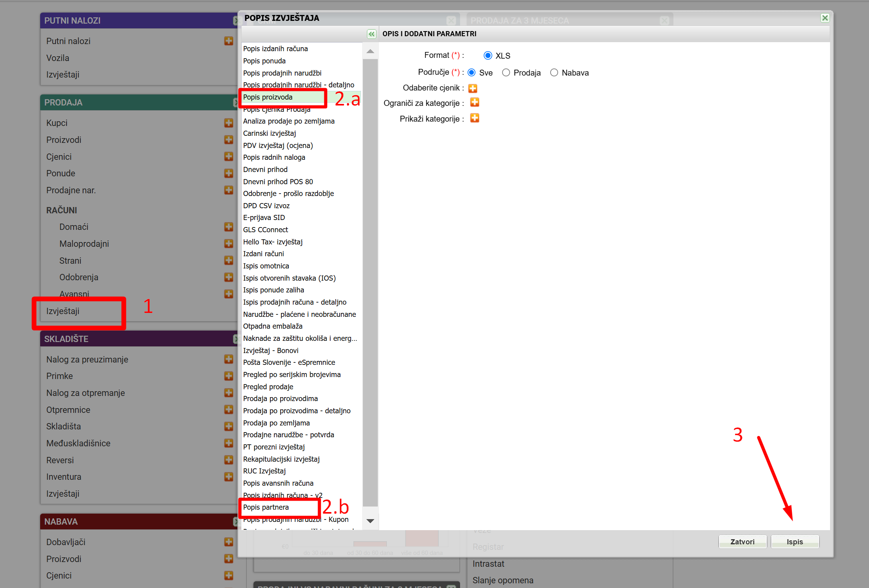Click plus icon next to Kupci

coord(229,123)
